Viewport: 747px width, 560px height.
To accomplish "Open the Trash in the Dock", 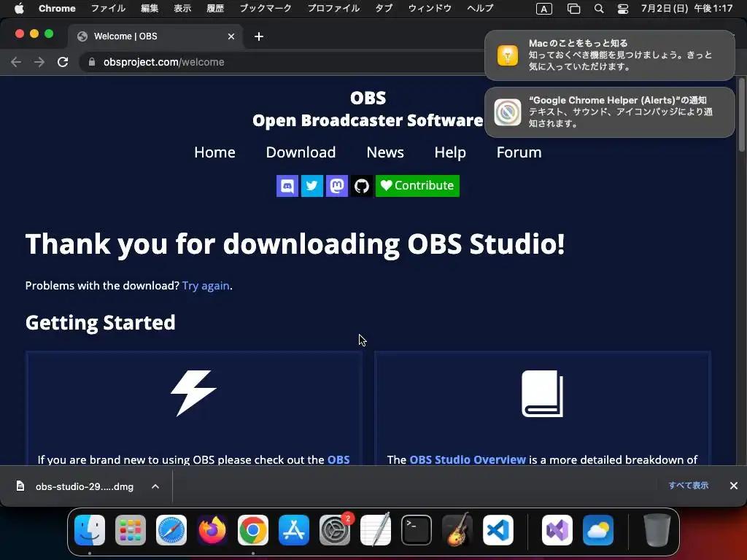I will point(657,530).
